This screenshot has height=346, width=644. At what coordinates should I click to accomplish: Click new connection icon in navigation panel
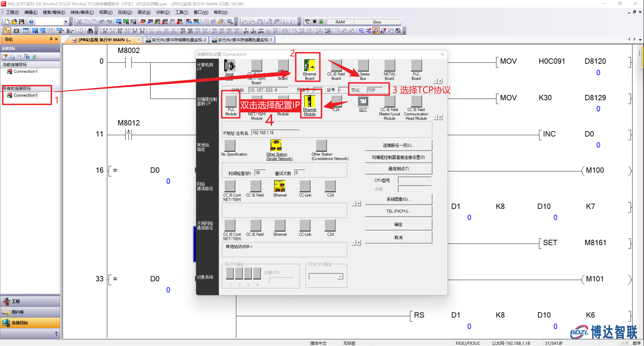(5, 57)
